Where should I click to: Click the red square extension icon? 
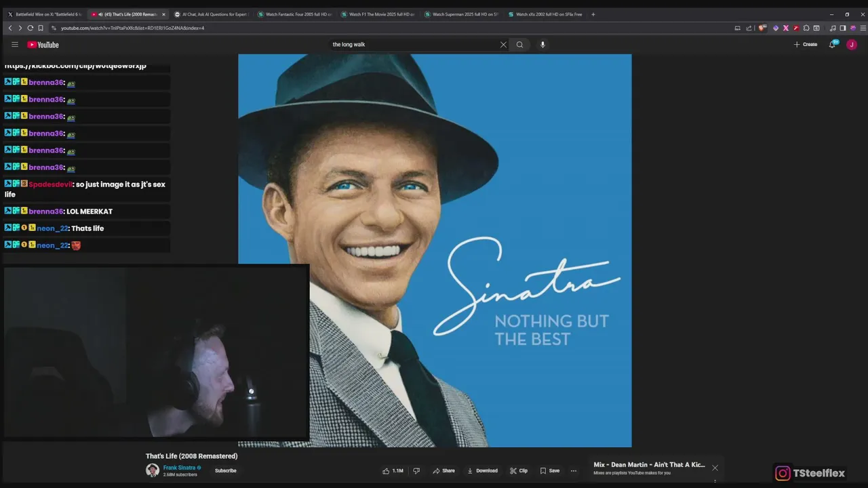pyautogui.click(x=796, y=28)
